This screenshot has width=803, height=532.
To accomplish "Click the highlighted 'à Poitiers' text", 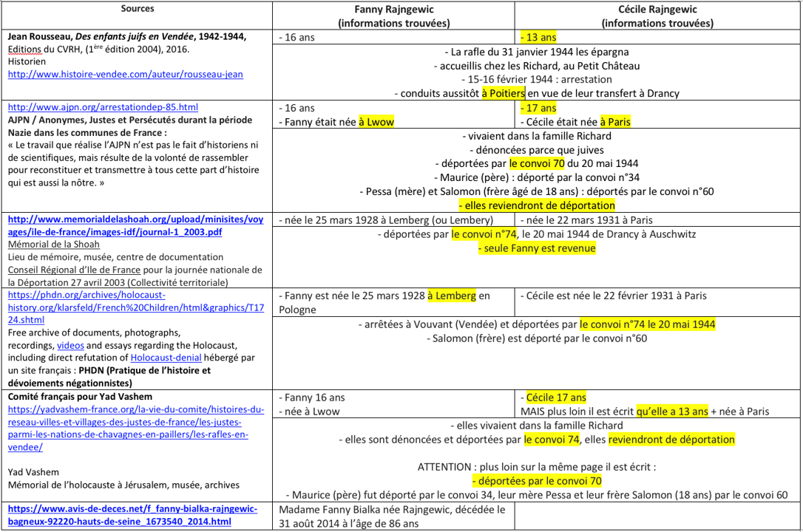I will pos(504,93).
